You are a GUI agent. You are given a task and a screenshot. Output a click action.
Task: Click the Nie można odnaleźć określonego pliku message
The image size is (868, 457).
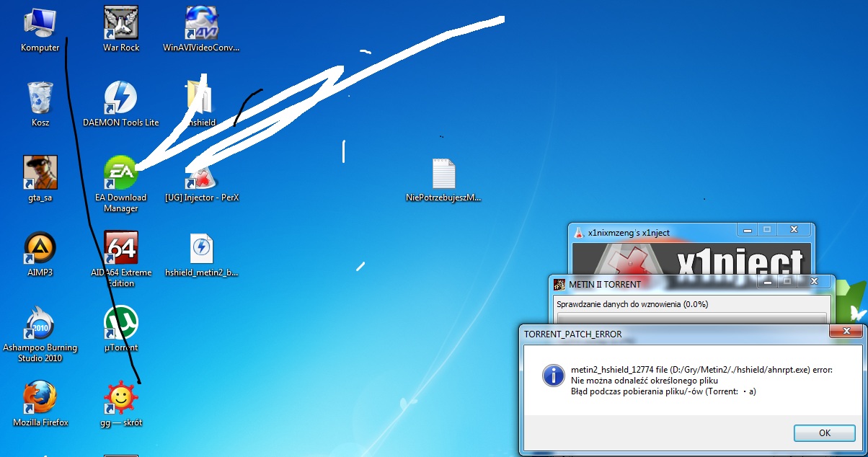[644, 381]
